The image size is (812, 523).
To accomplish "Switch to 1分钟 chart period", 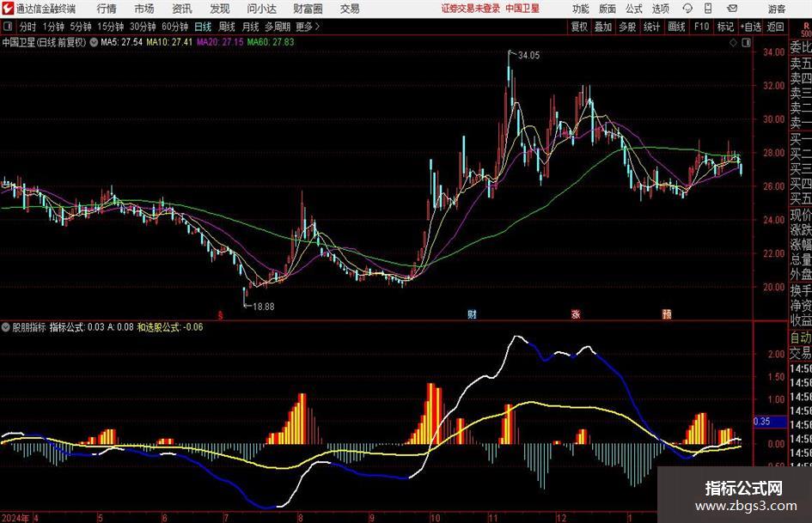I will pyautogui.click(x=53, y=27).
